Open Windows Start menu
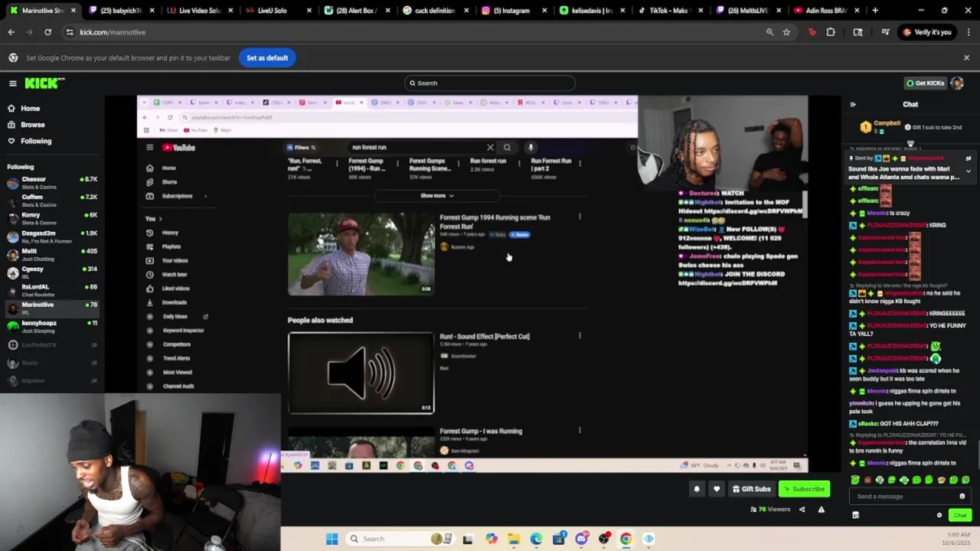 (332, 539)
